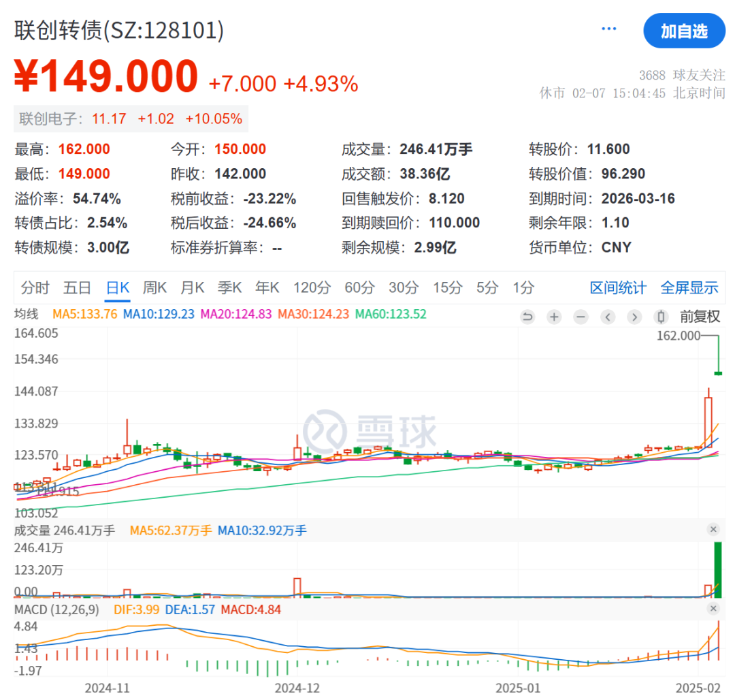Click the latest green candlestick at 149
735x700 pixels.
(x=718, y=373)
